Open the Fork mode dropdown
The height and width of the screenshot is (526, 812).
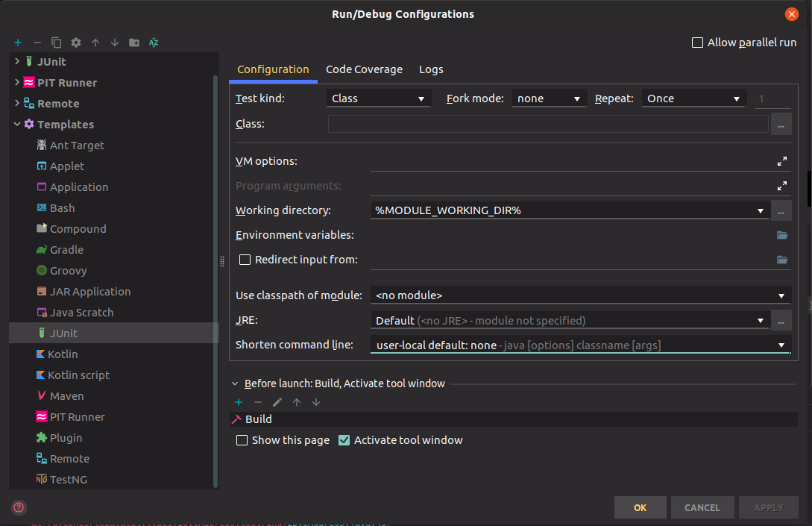click(549, 98)
